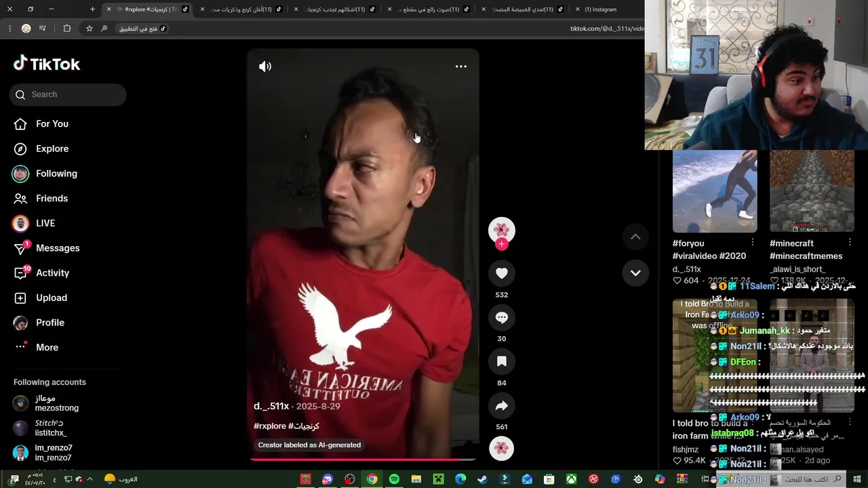The width and height of the screenshot is (868, 488).
Task: Save the video with bookmark button
Action: coord(502,361)
